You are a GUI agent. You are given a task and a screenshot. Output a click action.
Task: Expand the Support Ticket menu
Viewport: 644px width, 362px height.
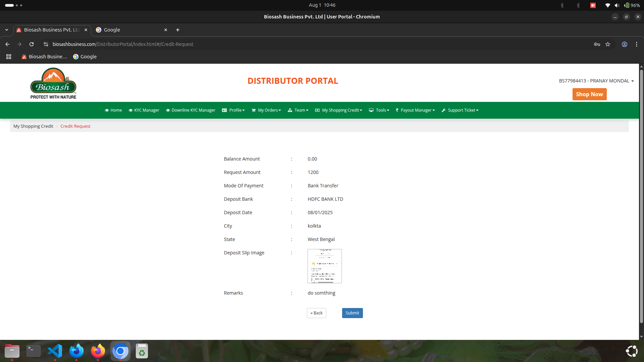coord(460,110)
